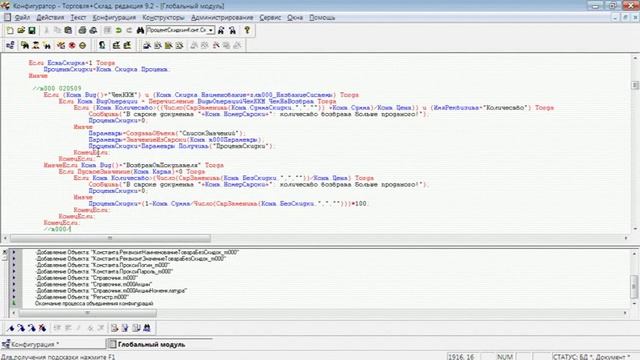Click into the search text combo field

pos(176,30)
